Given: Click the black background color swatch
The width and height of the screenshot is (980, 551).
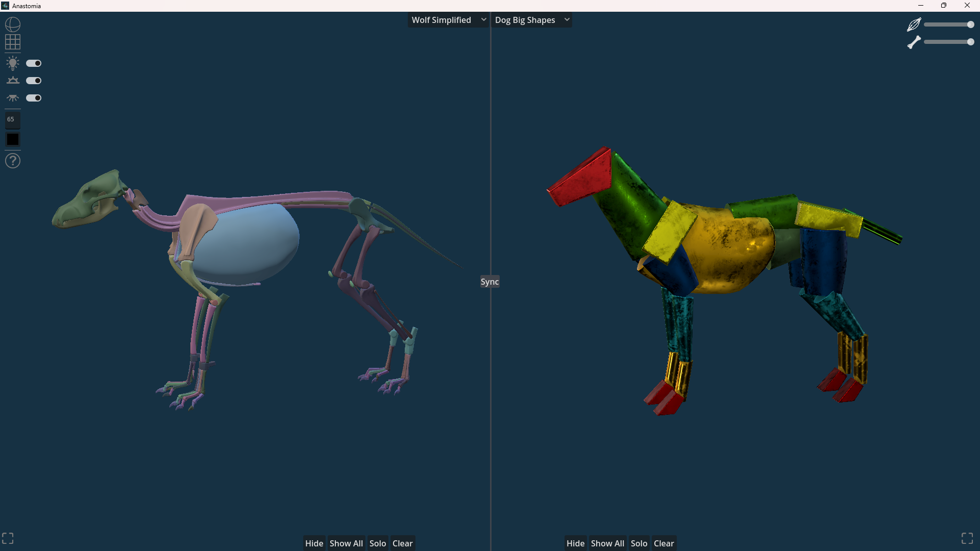Looking at the screenshot, I should (x=13, y=139).
